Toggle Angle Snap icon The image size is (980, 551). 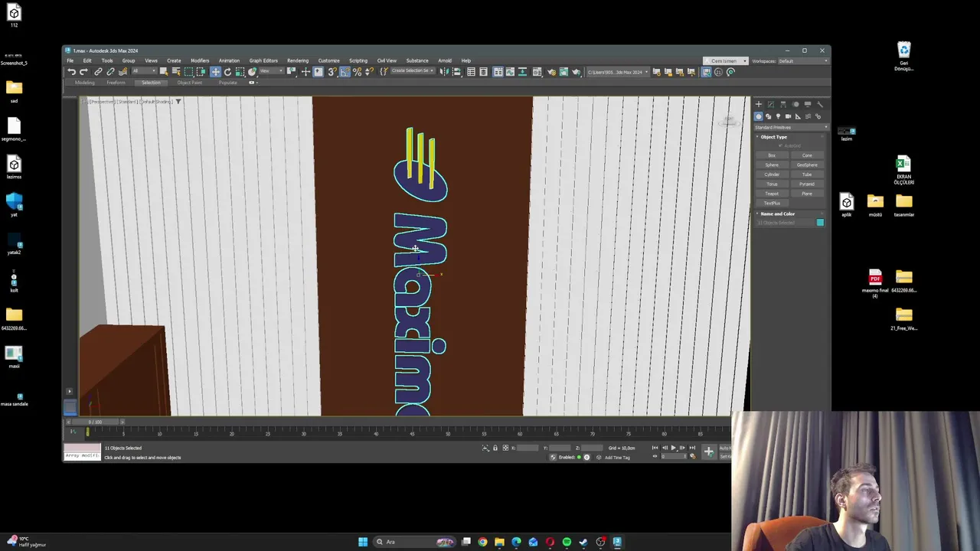coord(345,72)
